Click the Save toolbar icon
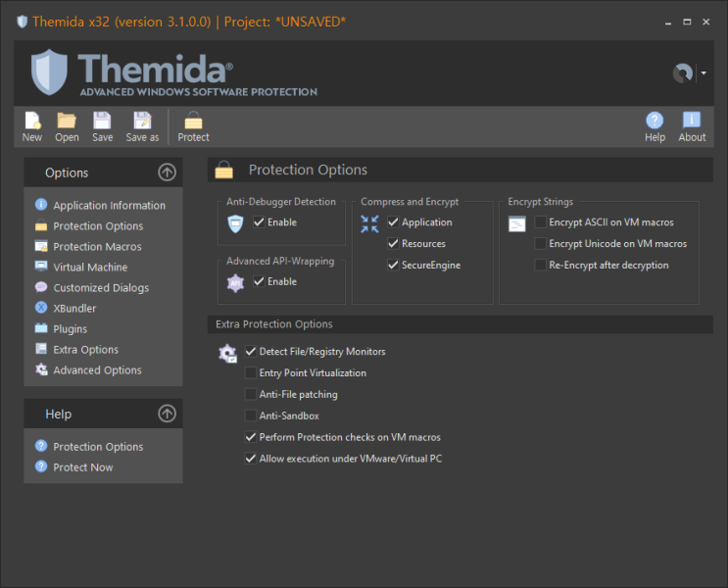This screenshot has width=728, height=588. click(102, 122)
